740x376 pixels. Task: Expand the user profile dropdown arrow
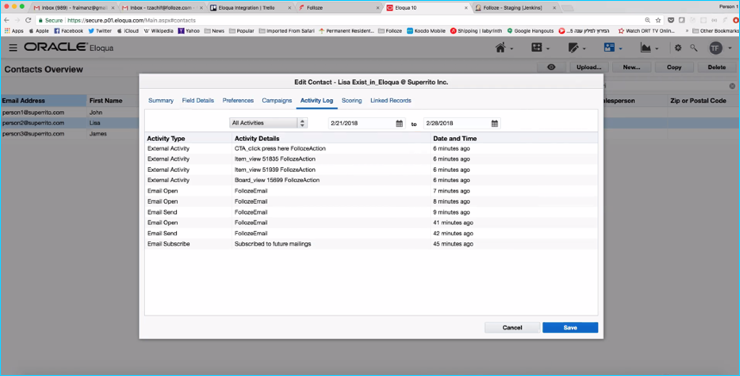tap(729, 49)
